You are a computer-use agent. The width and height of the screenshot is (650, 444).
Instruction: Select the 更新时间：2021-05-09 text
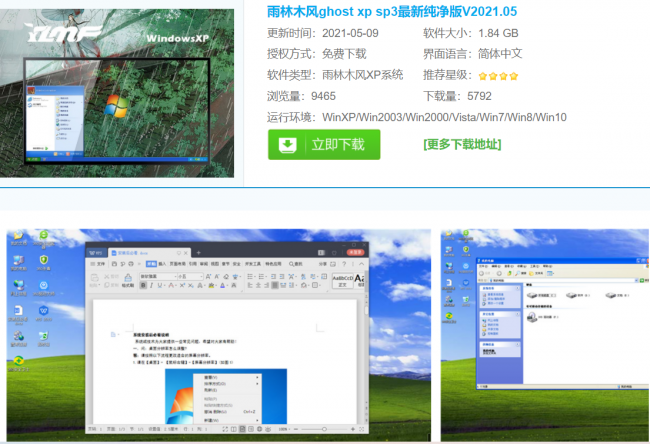pyautogui.click(x=323, y=33)
